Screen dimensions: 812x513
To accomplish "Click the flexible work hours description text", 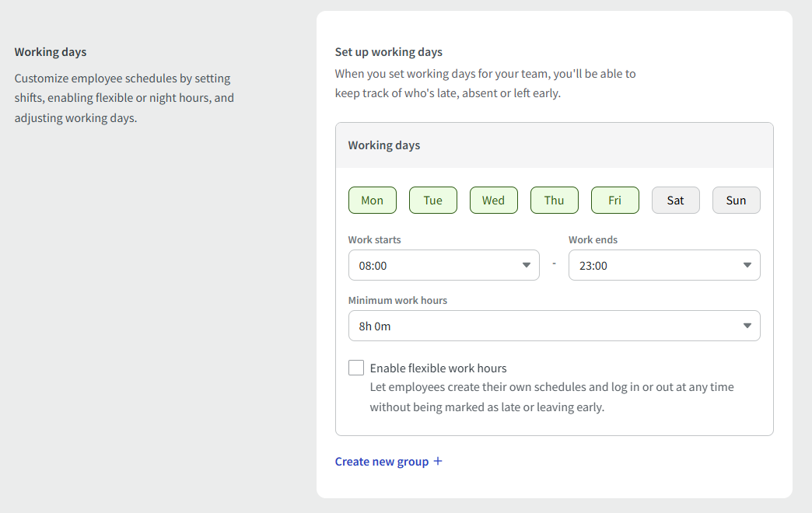I will pyautogui.click(x=551, y=396).
